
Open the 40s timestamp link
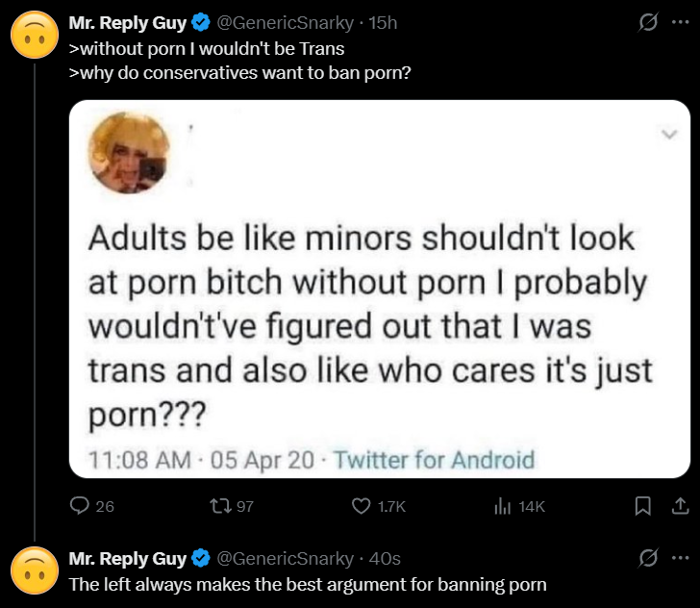385,558
